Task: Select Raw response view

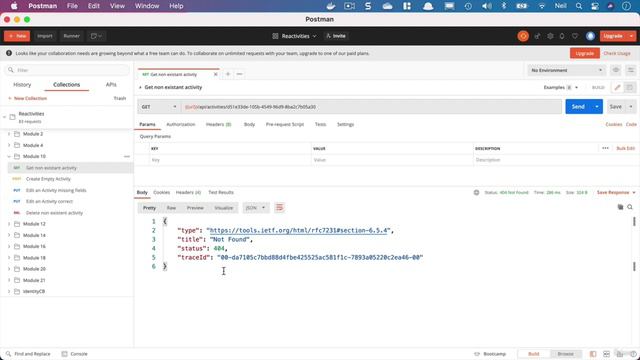Action: coord(171,208)
